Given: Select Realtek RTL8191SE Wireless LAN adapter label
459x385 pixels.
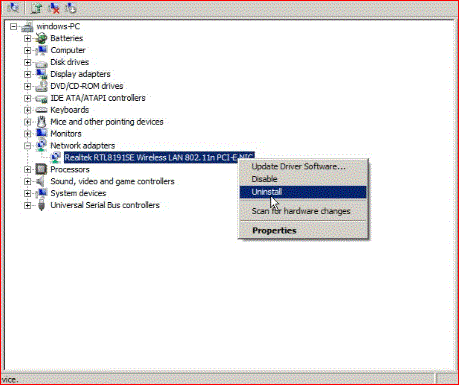Looking at the screenshot, I should (159, 157).
